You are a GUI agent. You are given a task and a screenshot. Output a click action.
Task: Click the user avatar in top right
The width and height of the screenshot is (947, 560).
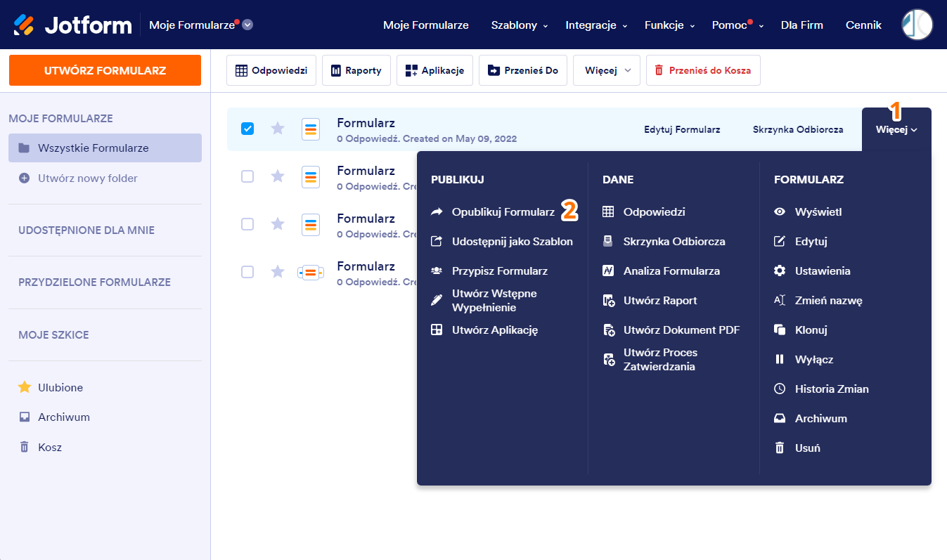917,25
